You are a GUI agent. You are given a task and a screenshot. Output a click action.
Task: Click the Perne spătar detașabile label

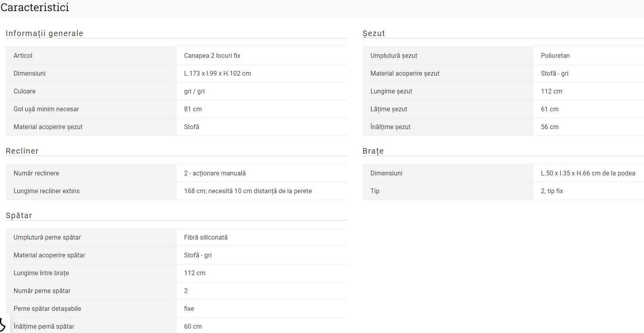tap(47, 308)
